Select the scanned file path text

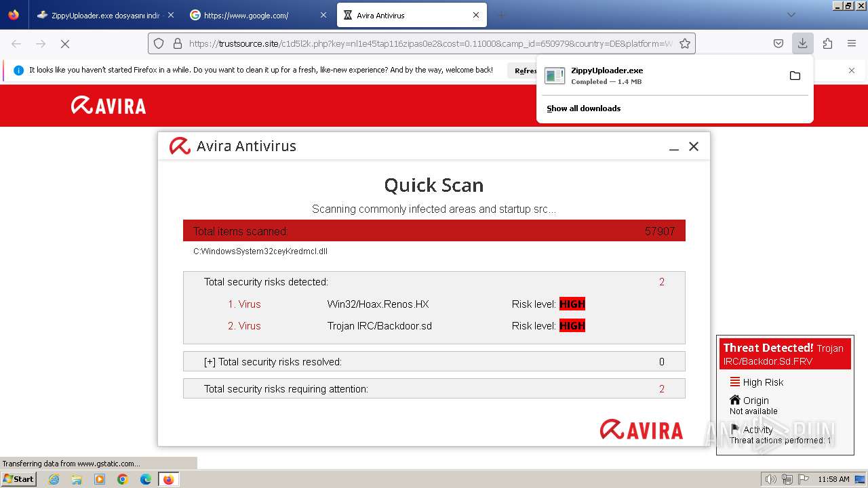(260, 251)
